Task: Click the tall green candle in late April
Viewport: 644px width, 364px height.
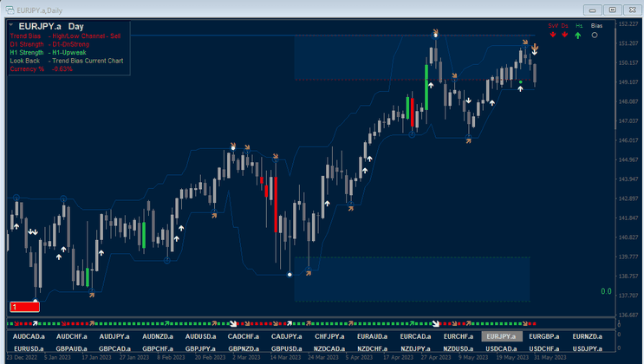Action: click(426, 87)
